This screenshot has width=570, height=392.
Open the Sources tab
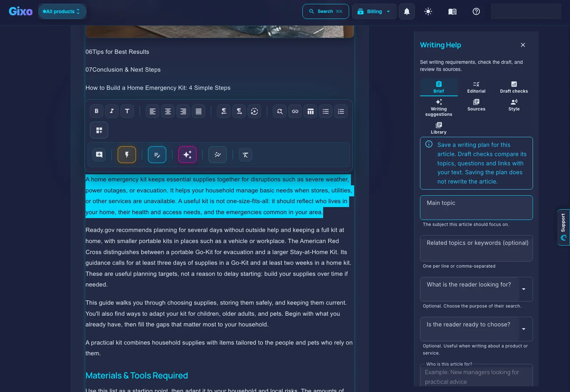pyautogui.click(x=476, y=105)
